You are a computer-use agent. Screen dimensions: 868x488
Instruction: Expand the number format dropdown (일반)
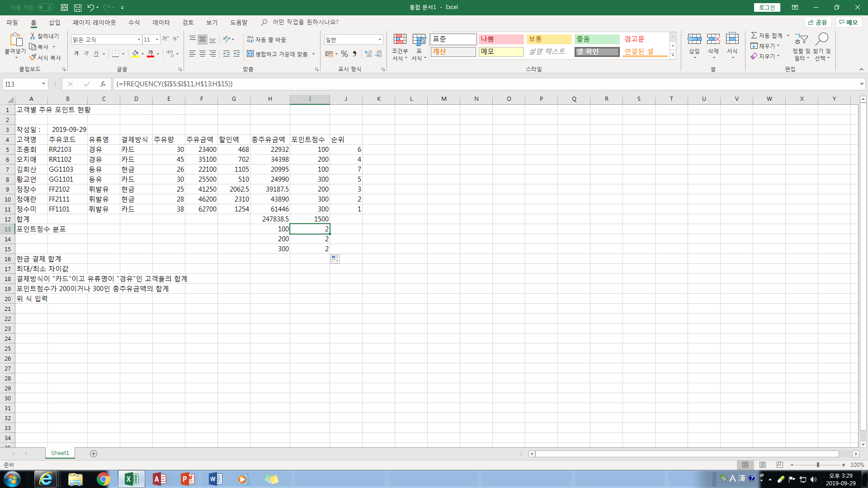point(380,40)
